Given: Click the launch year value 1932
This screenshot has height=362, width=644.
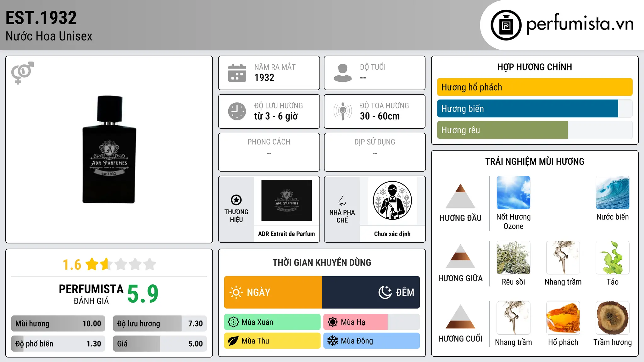Looking at the screenshot, I should pos(264,77).
